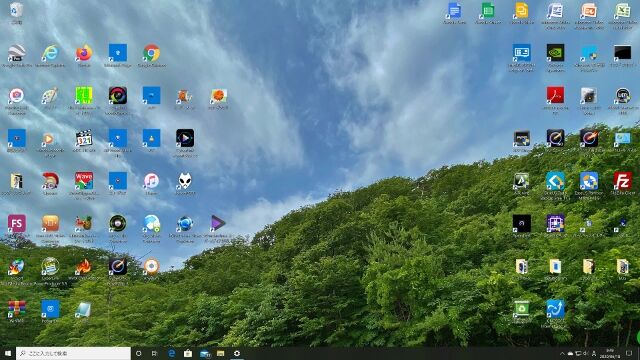The width and height of the screenshot is (640, 360).
Task: Select the paint palette shortcut icon
Action: pos(50,96)
